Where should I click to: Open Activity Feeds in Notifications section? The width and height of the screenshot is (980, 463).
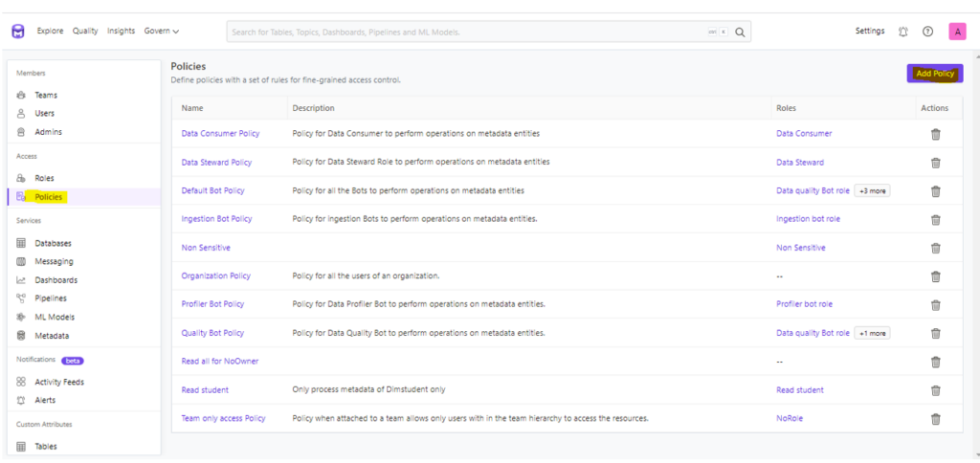(58, 382)
